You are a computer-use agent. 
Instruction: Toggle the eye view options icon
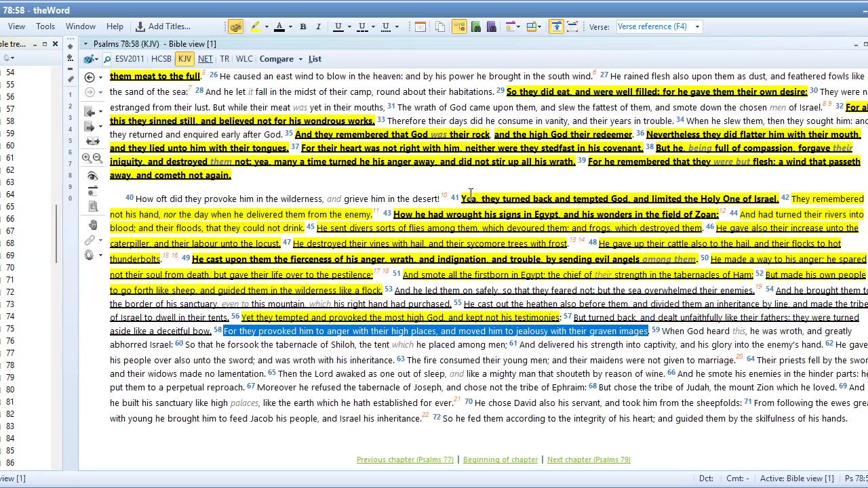93,176
